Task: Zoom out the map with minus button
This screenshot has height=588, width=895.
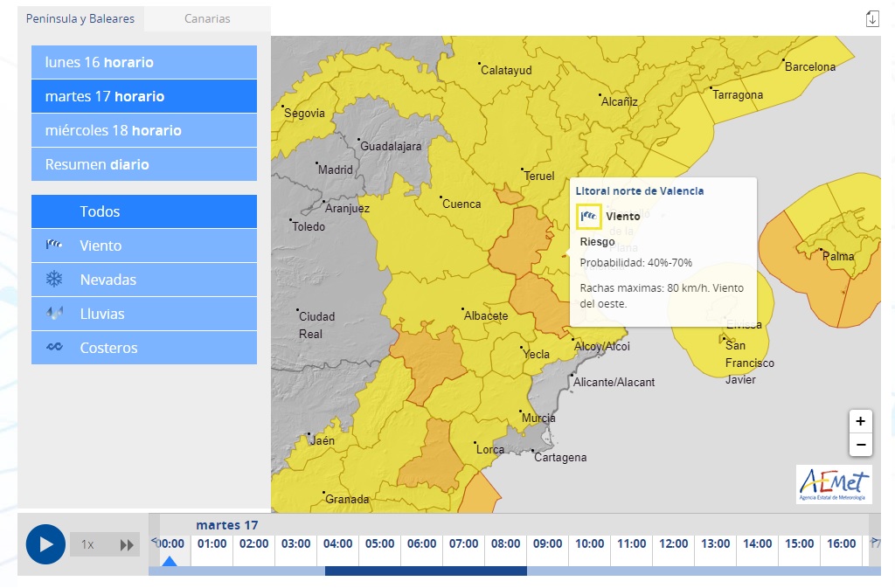Action: click(x=860, y=445)
